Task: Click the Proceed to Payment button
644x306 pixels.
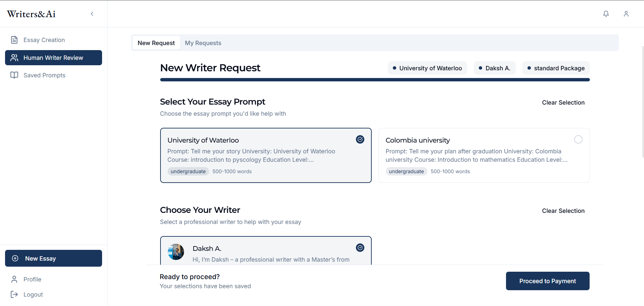Action: [548, 281]
